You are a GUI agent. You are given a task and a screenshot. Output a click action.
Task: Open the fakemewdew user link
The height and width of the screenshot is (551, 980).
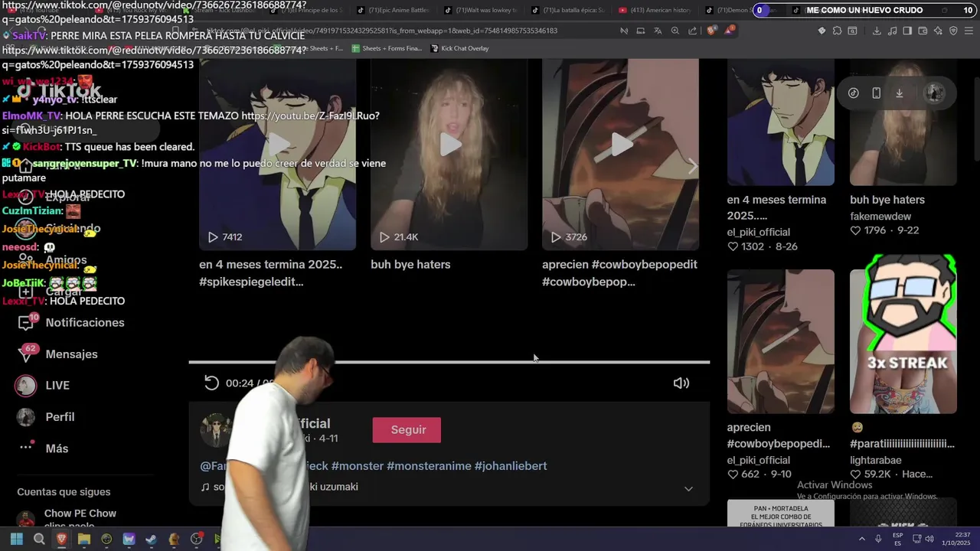[880, 217]
